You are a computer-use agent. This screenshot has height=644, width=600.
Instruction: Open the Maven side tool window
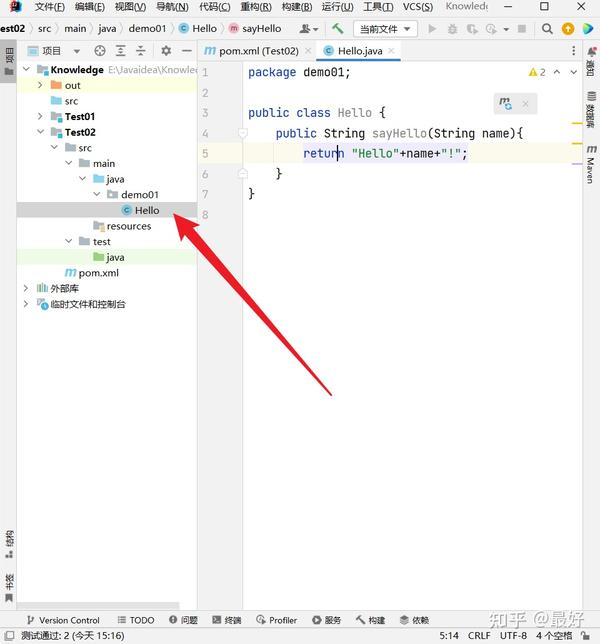pos(591,163)
